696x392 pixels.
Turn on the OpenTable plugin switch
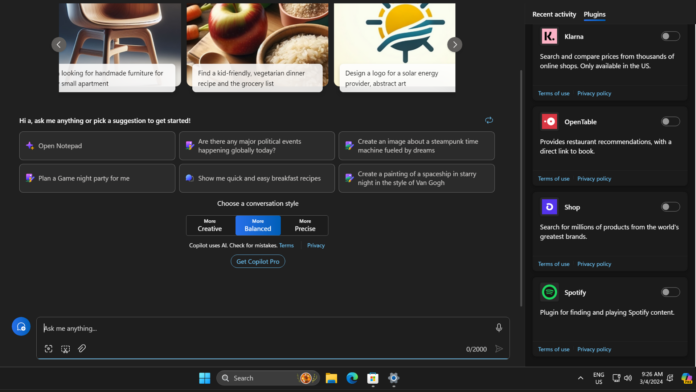[670, 122]
